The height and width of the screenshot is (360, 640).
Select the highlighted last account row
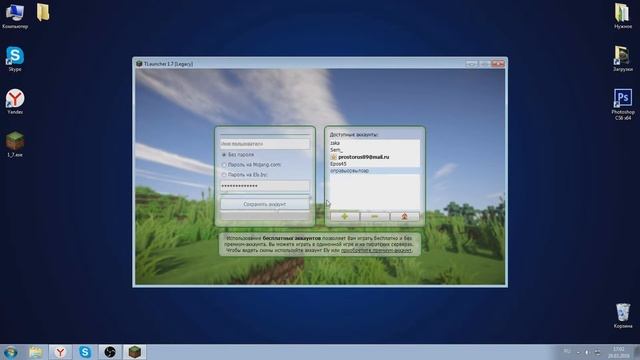(375, 171)
